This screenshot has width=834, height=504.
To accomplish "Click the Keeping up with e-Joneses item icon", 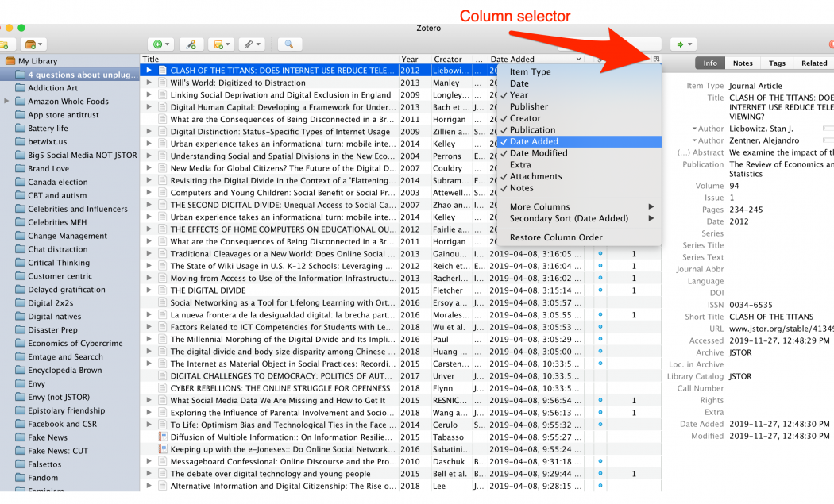I will pos(163,449).
